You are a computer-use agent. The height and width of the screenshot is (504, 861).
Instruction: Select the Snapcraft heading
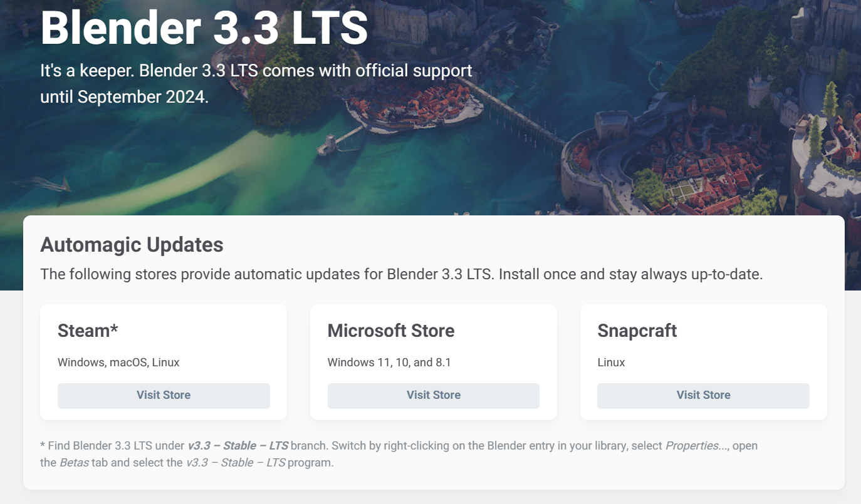point(637,331)
